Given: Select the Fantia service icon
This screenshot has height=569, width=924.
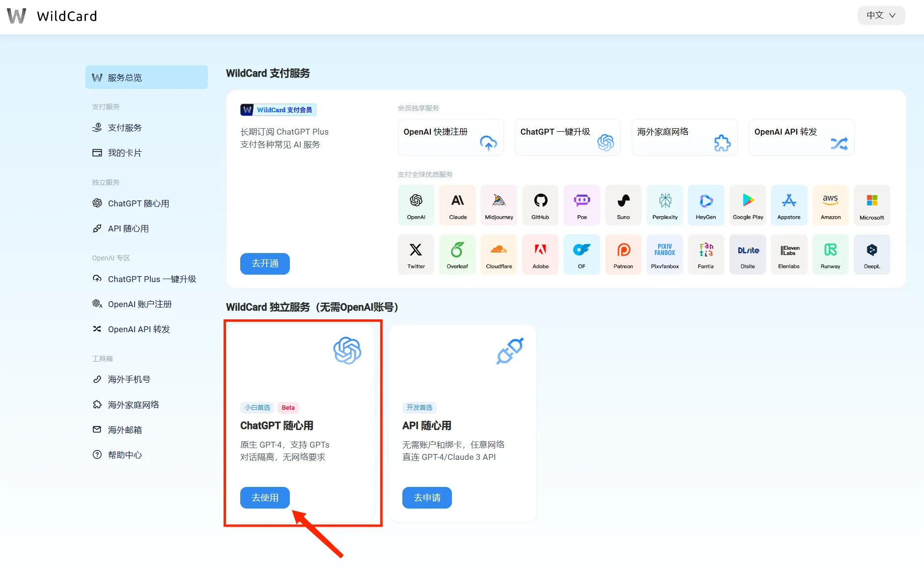Looking at the screenshot, I should (706, 254).
